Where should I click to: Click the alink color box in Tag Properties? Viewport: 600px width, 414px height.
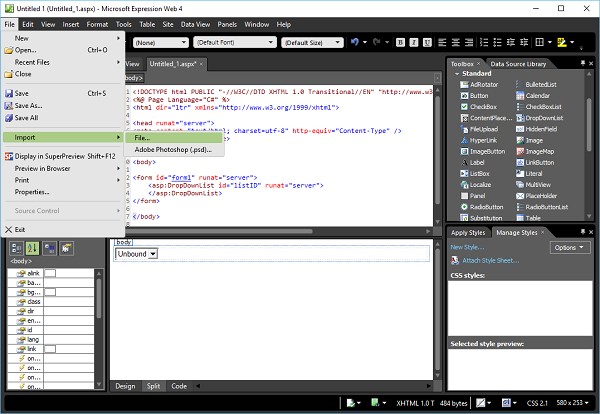pyautogui.click(x=49, y=273)
